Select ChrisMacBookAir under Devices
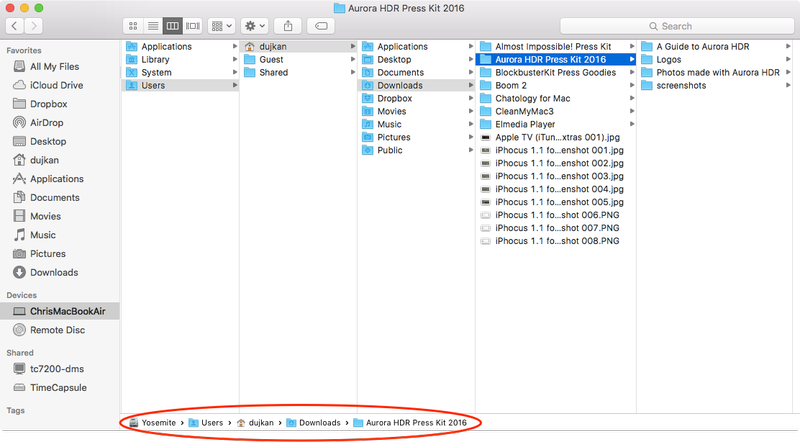Screen dimensions: 800x442 (60, 311)
